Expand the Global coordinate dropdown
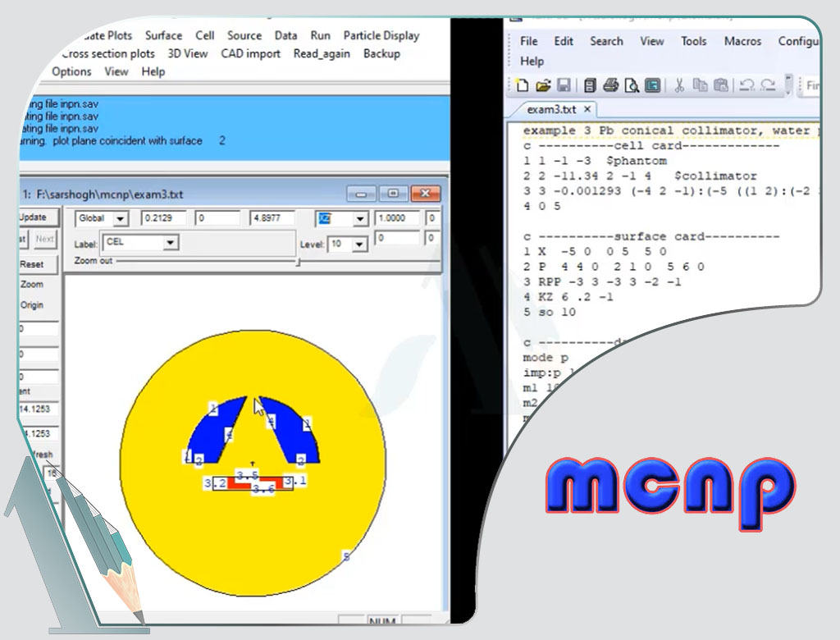 (x=121, y=219)
